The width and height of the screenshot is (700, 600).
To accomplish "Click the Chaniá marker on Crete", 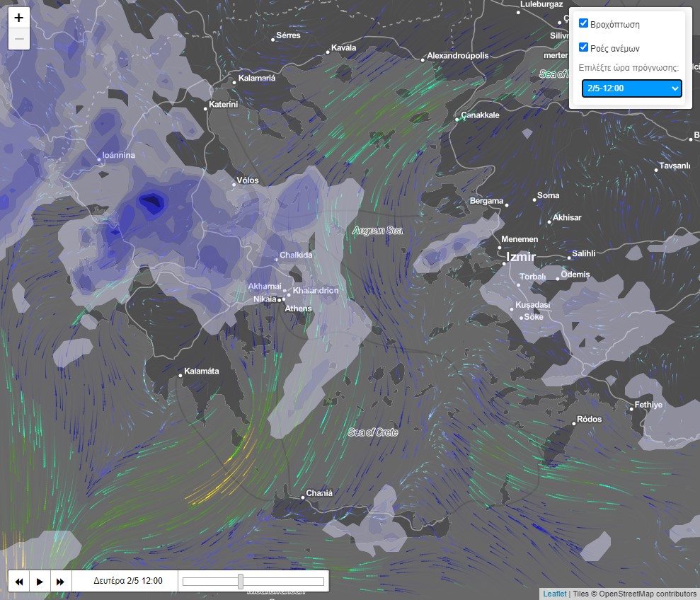I will [x=302, y=497].
